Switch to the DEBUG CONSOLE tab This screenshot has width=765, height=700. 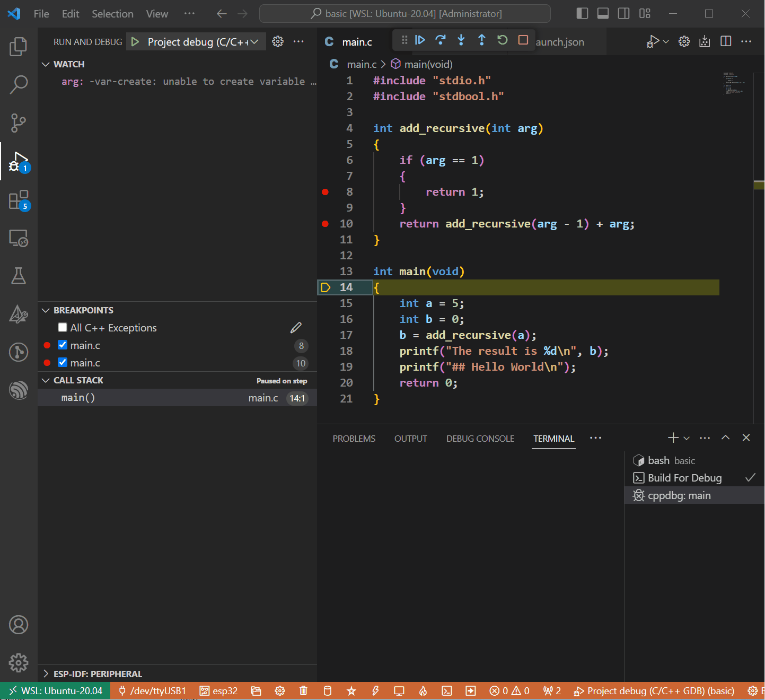point(480,439)
